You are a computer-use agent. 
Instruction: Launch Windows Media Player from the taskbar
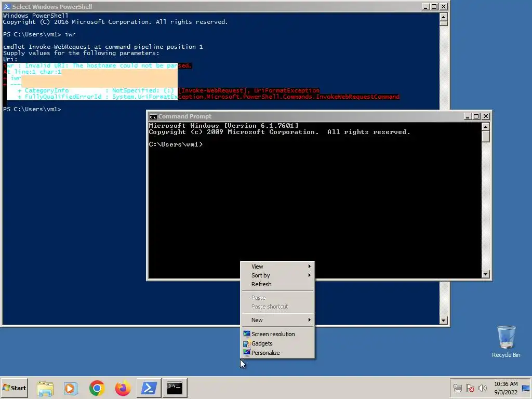71,388
